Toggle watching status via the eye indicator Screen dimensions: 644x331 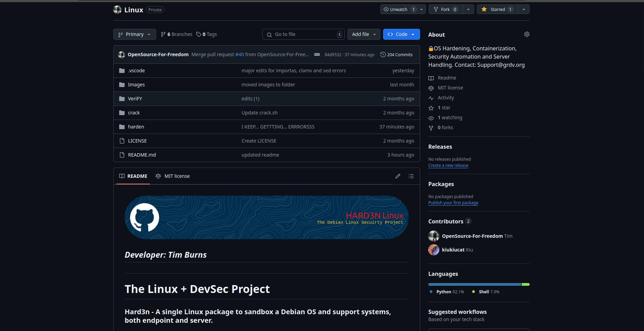(x=431, y=118)
